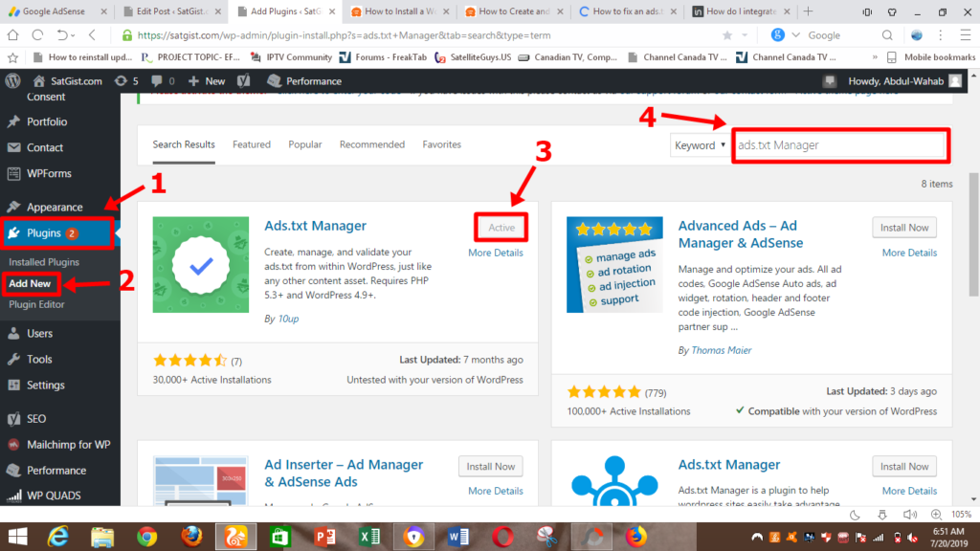Viewport: 980px width, 551px height.
Task: Show hidden bookmarks with double chevron
Action: (x=875, y=57)
